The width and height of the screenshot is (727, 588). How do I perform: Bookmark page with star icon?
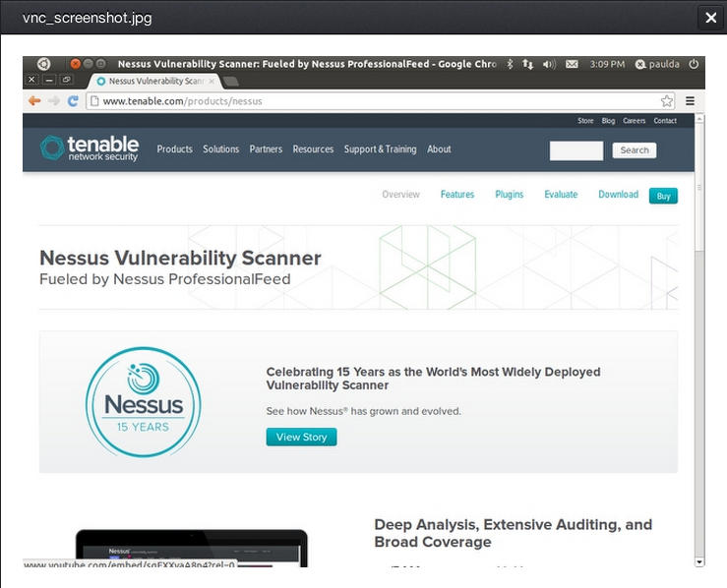(667, 101)
